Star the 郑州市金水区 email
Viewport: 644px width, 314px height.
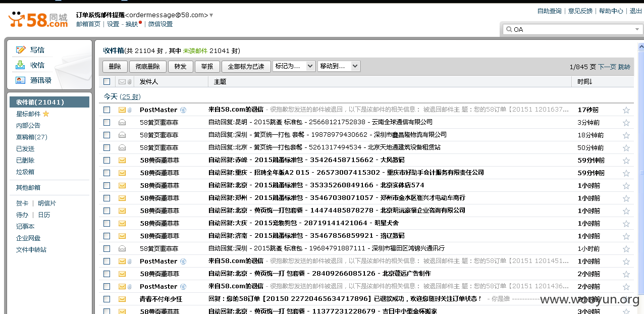pos(626,198)
